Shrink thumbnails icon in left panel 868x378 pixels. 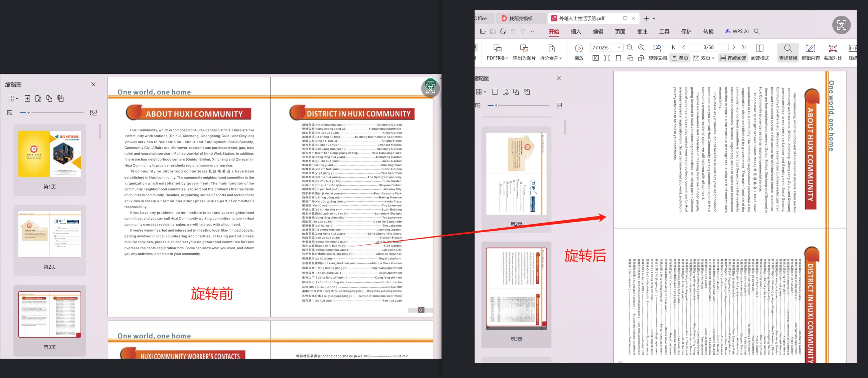click(x=10, y=113)
